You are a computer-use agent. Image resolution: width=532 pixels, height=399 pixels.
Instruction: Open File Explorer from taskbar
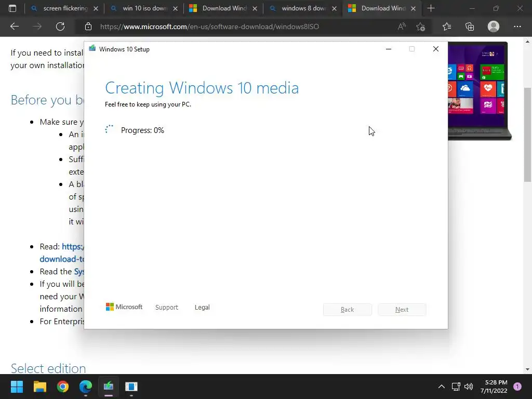coord(39,387)
